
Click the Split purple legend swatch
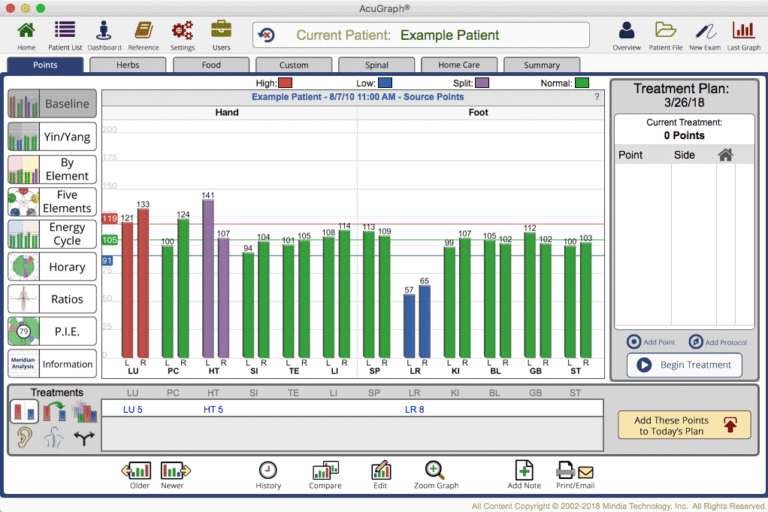pyautogui.click(x=482, y=83)
